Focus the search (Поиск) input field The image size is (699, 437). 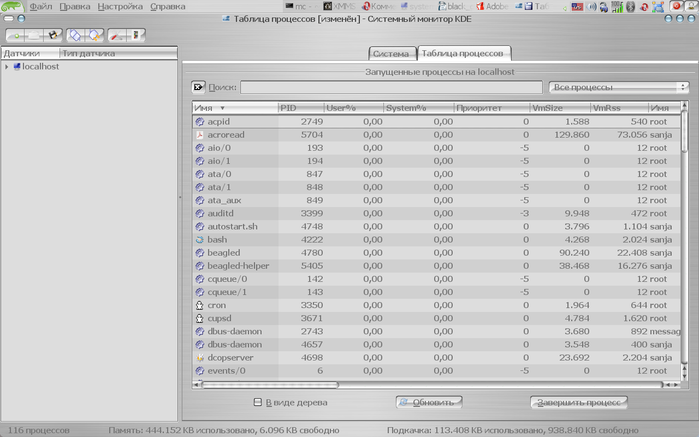[391, 87]
